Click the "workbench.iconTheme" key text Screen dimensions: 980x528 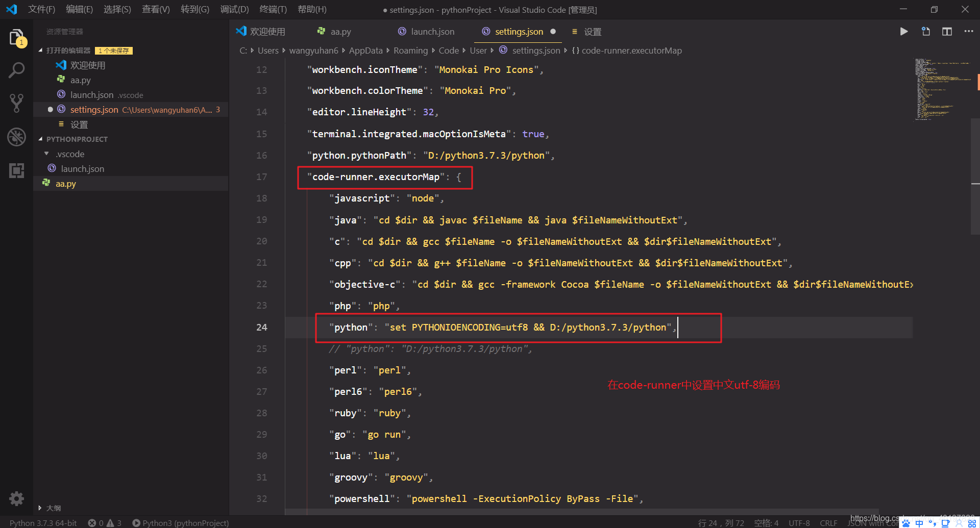[364, 69]
